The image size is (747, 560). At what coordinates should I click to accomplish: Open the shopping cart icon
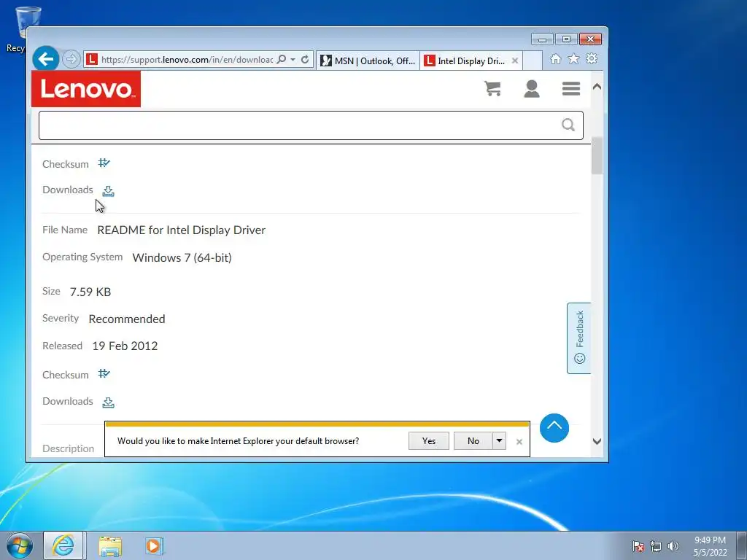[492, 88]
